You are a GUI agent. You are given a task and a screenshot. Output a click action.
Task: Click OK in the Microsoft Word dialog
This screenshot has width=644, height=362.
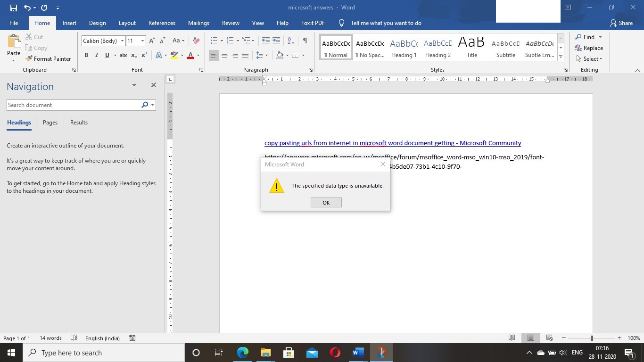point(326,203)
